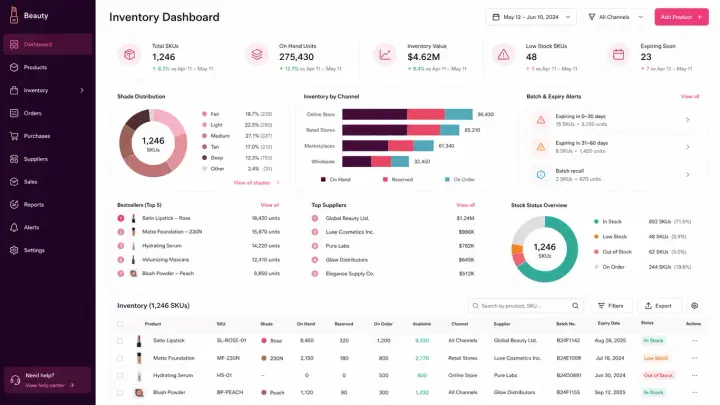The image size is (720, 405).
Task: Open the Reports menu item
Action: coord(48,204)
